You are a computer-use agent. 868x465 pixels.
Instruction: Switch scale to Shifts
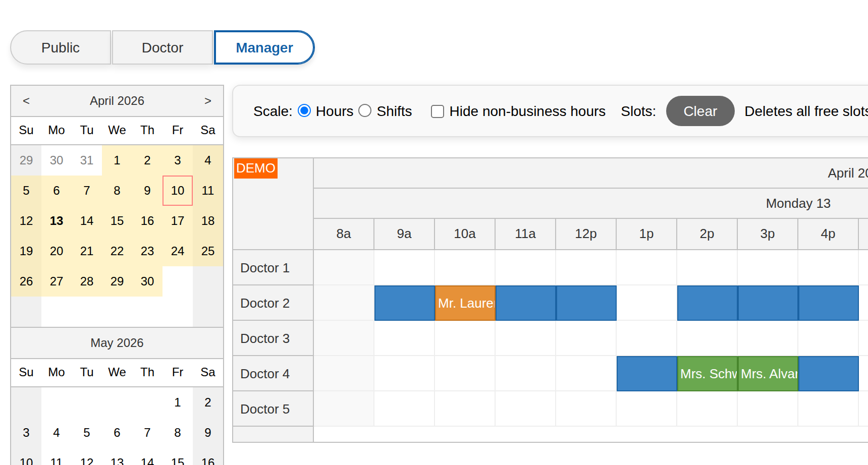(x=365, y=110)
